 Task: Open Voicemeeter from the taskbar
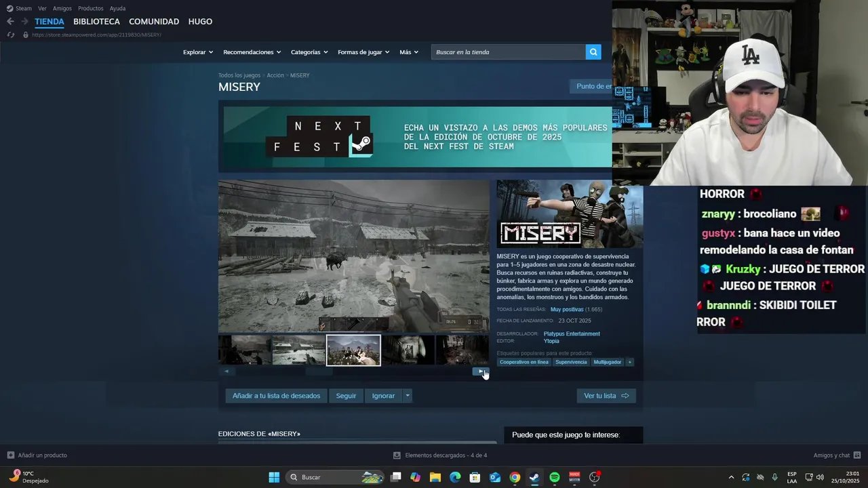(x=574, y=477)
